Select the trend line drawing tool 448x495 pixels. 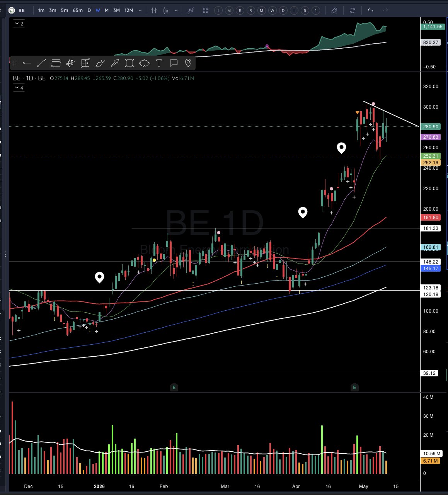point(41,63)
